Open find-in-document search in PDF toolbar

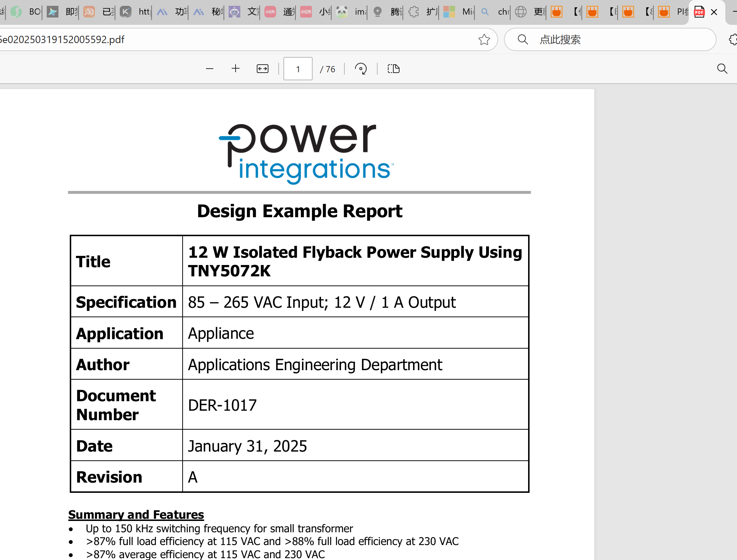click(x=722, y=69)
